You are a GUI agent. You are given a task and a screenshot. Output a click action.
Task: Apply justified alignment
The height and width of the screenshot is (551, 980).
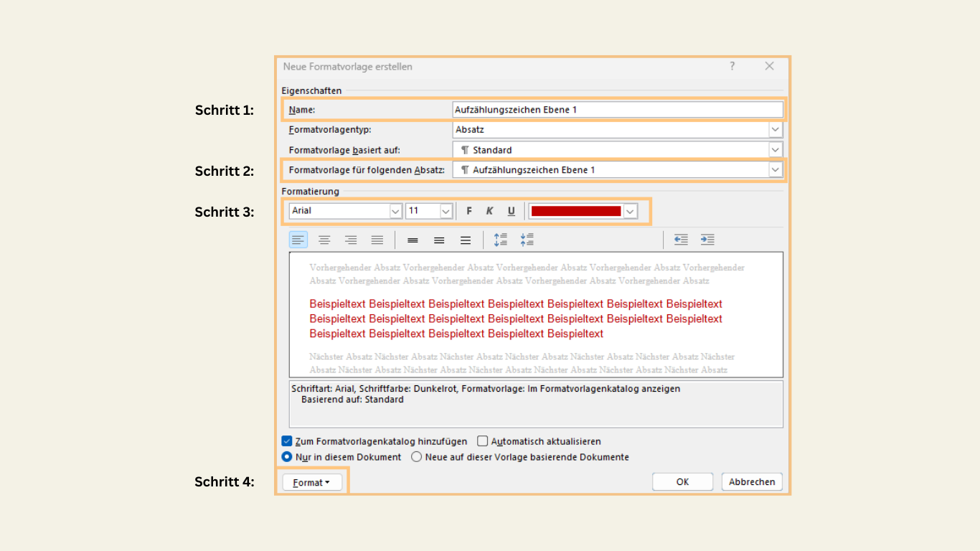coord(377,240)
